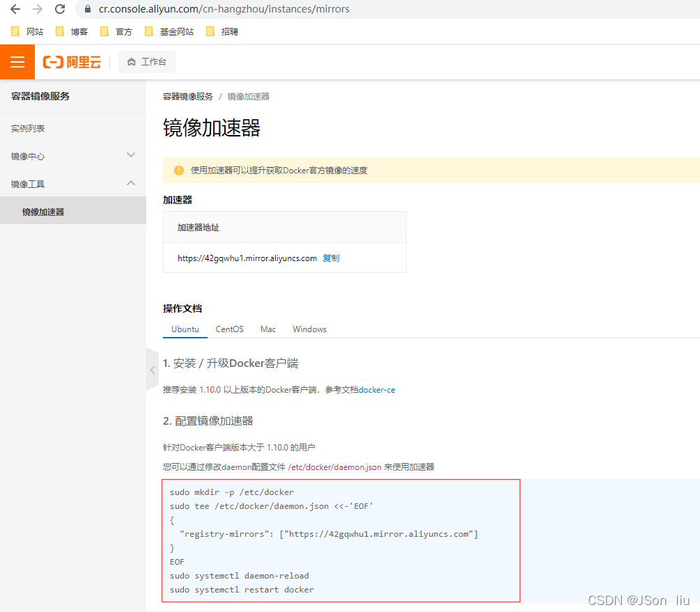Switch to the Mac tab
This screenshot has height=612, width=700.
point(268,329)
